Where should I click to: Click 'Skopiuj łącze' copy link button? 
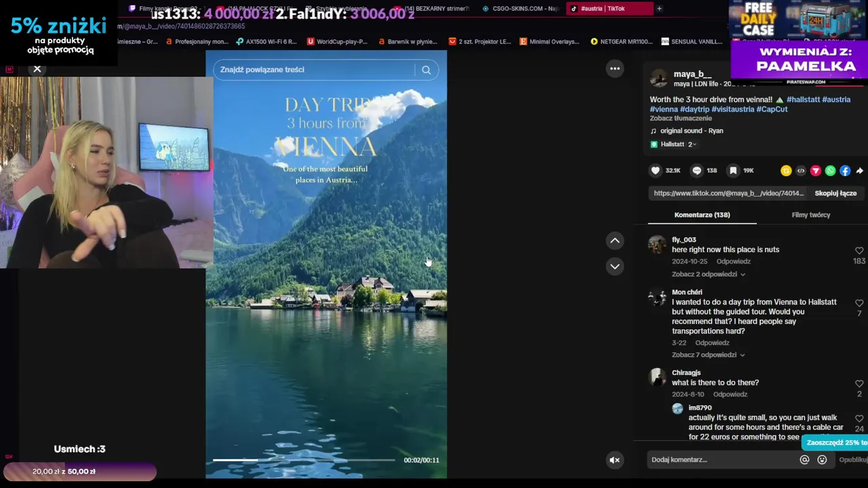pyautogui.click(x=835, y=193)
